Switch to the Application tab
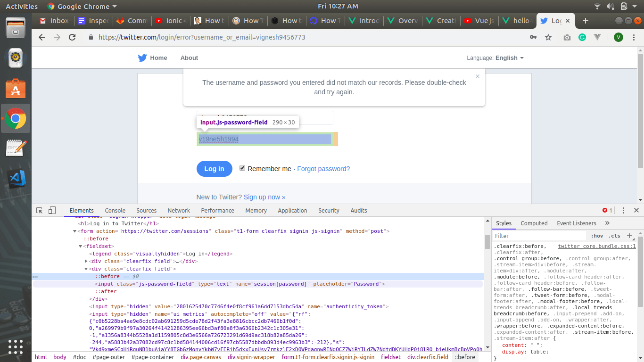Screen dimensions: 644x362 click(292, 211)
